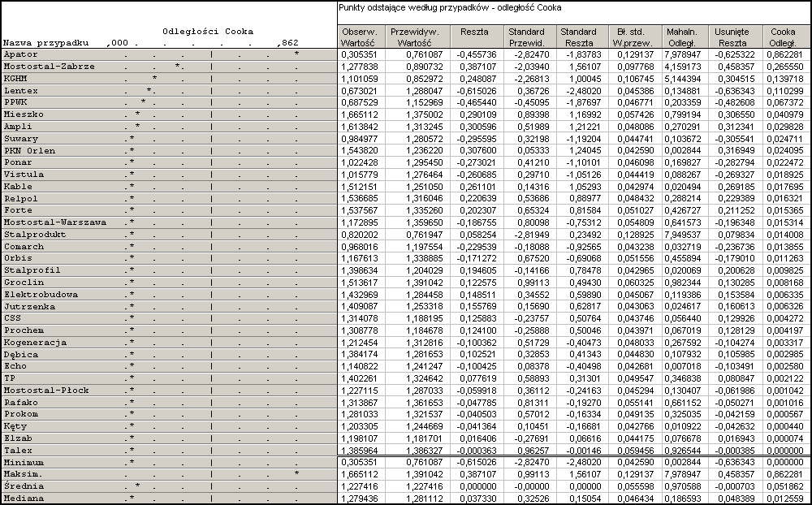This screenshot has height=505, width=812.
Task: Click the Nazwa przypadku header label
Action: tap(46, 43)
